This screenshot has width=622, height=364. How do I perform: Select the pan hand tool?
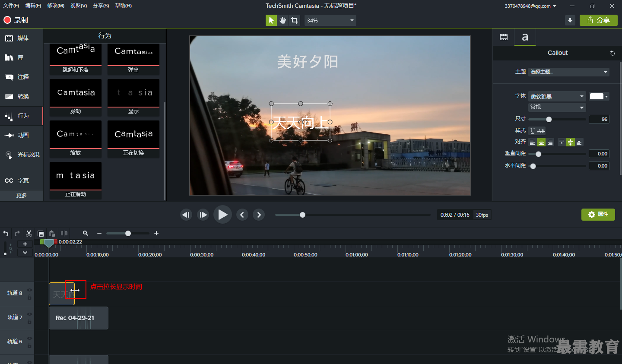(282, 20)
